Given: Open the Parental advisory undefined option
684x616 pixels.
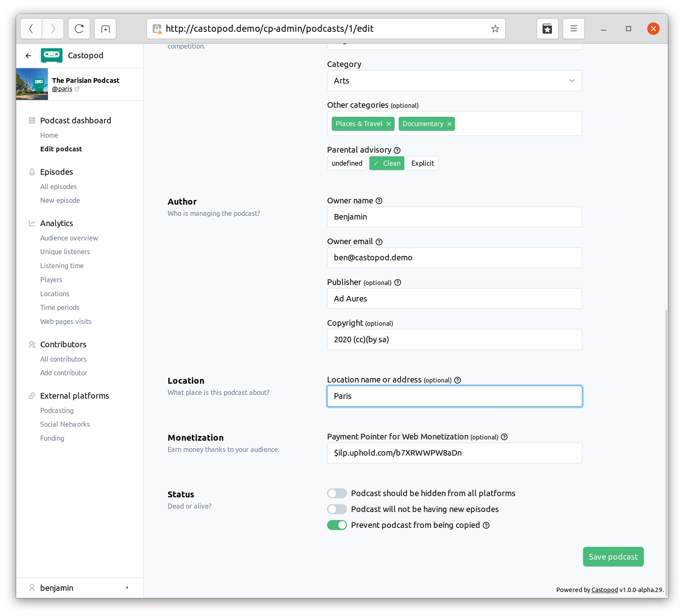Looking at the screenshot, I should pos(347,163).
